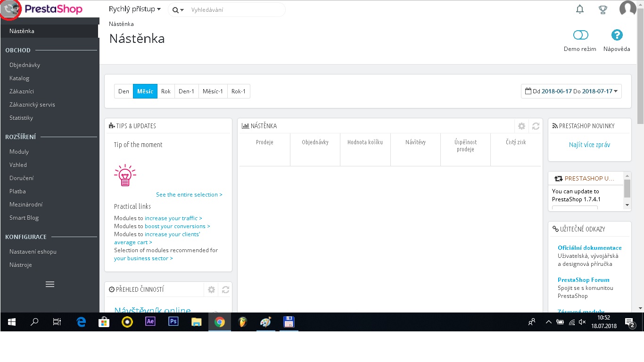Click the 'See the entire selection >' link
Screen dimensions: 644x362
189,195
